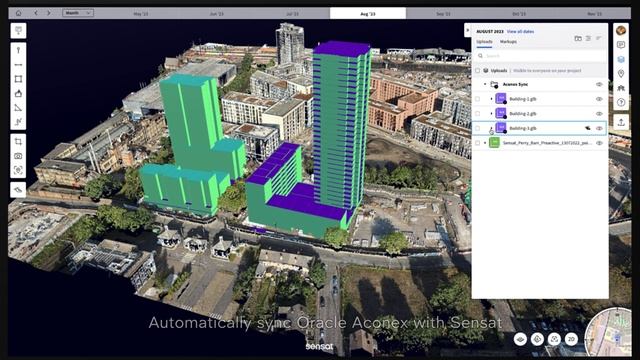Click the eraser tool at bottom of left toolbar
The width and height of the screenshot is (640, 360).
(x=18, y=190)
